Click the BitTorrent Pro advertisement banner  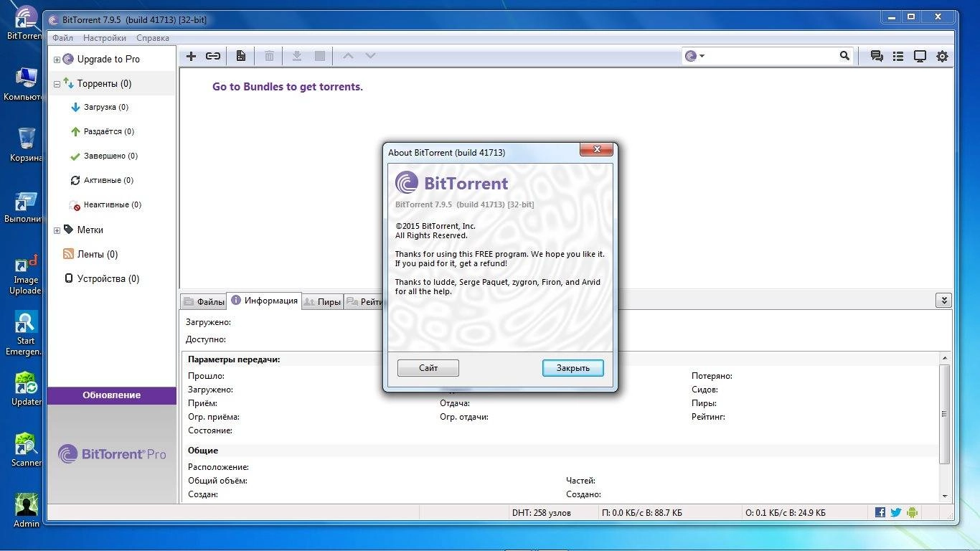pos(112,453)
